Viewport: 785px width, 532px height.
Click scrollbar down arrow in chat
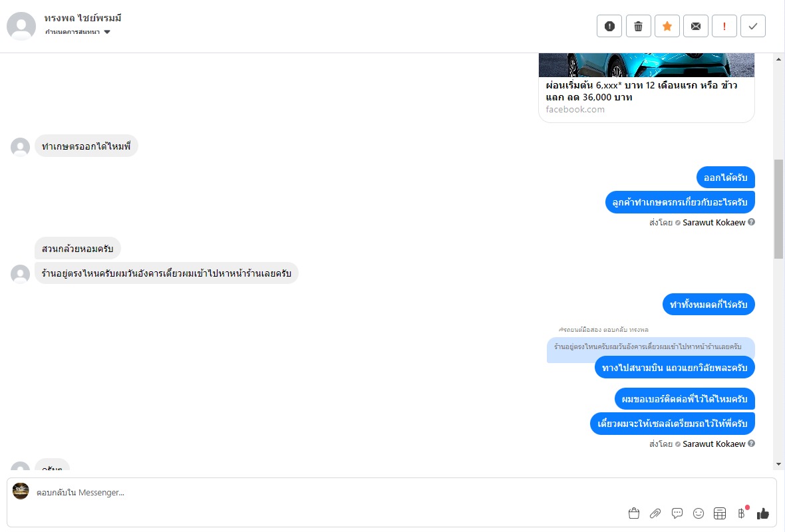click(778, 464)
